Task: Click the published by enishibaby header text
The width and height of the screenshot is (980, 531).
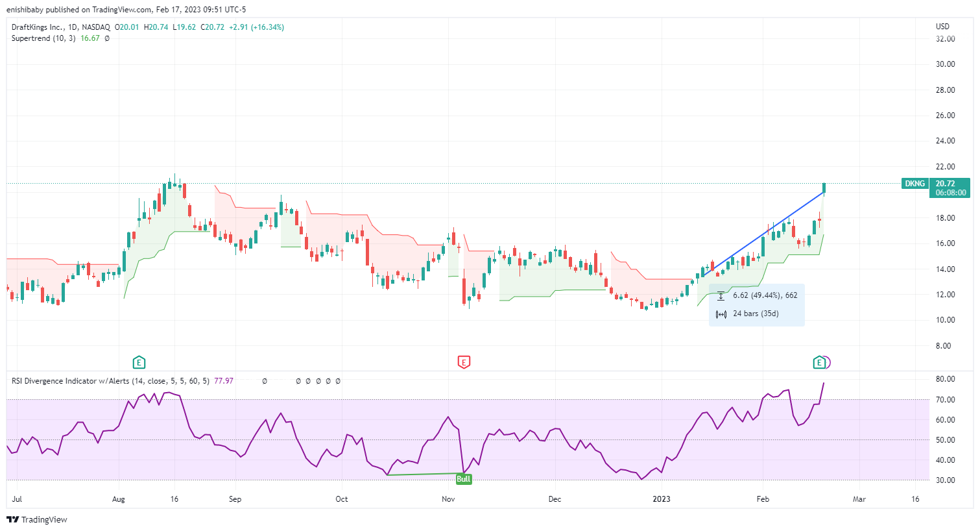Action: 126,10
